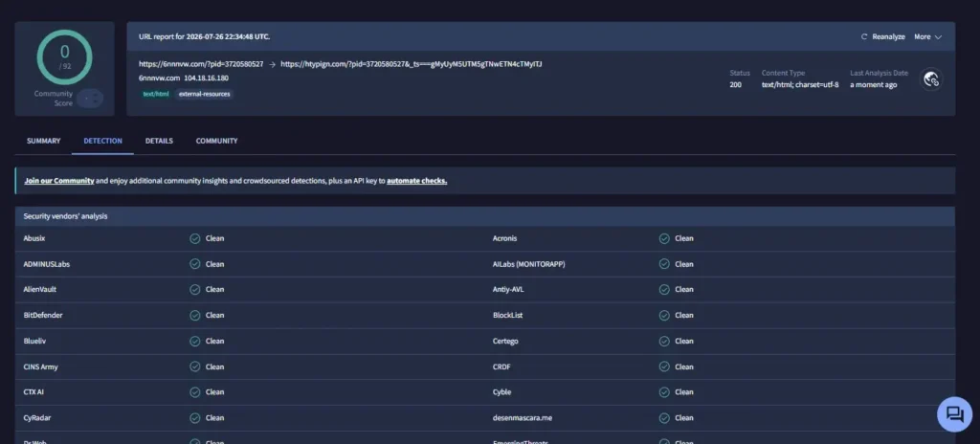Click the Clean check icon for Abusix

195,238
